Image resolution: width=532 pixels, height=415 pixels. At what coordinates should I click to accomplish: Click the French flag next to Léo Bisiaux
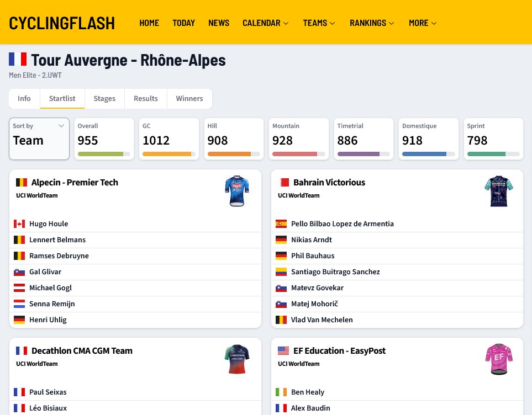(19, 408)
